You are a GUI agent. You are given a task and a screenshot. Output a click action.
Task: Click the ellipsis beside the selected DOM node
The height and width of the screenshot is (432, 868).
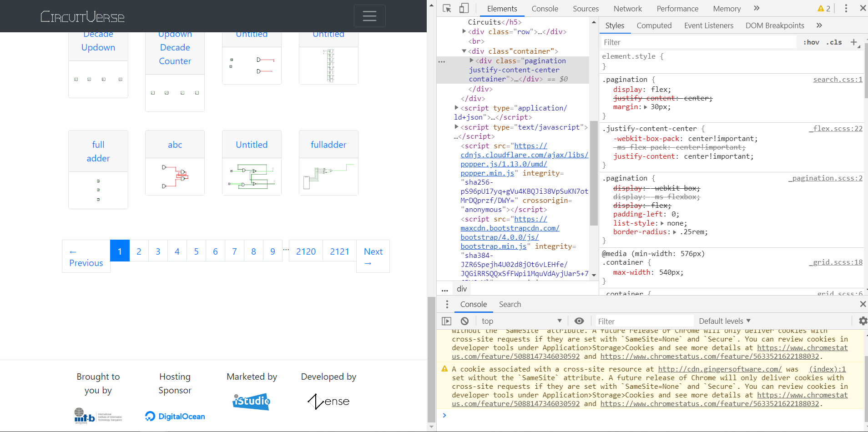[x=442, y=61]
